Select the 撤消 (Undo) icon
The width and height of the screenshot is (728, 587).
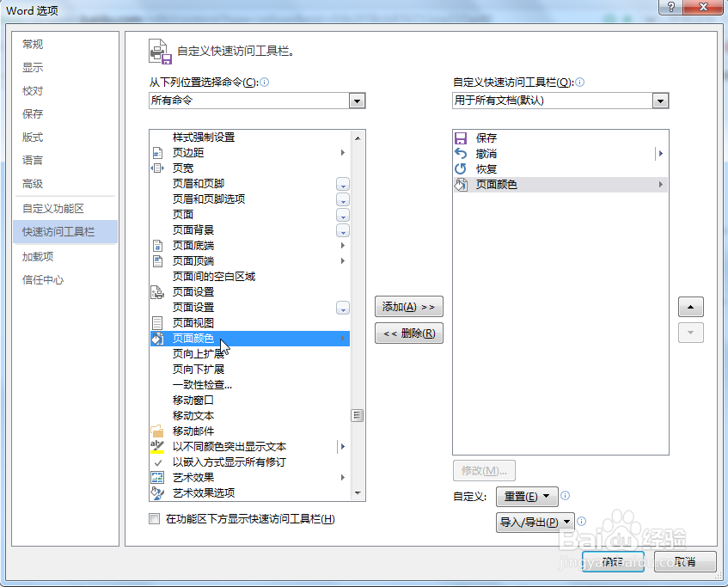tap(462, 153)
